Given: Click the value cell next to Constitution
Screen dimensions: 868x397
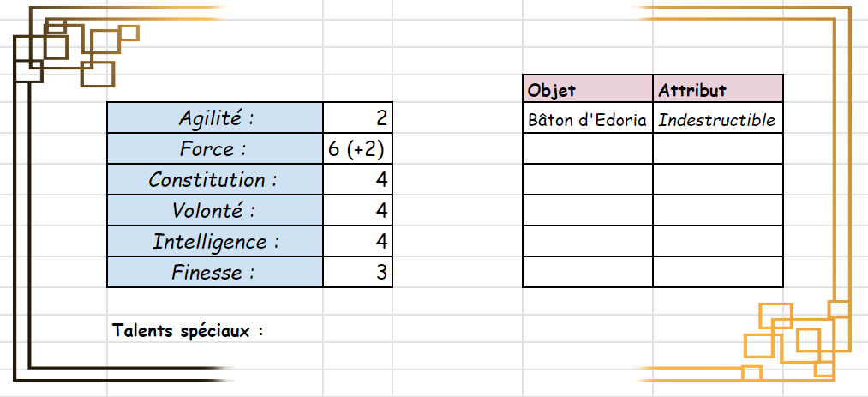Looking at the screenshot, I should click(x=357, y=179).
